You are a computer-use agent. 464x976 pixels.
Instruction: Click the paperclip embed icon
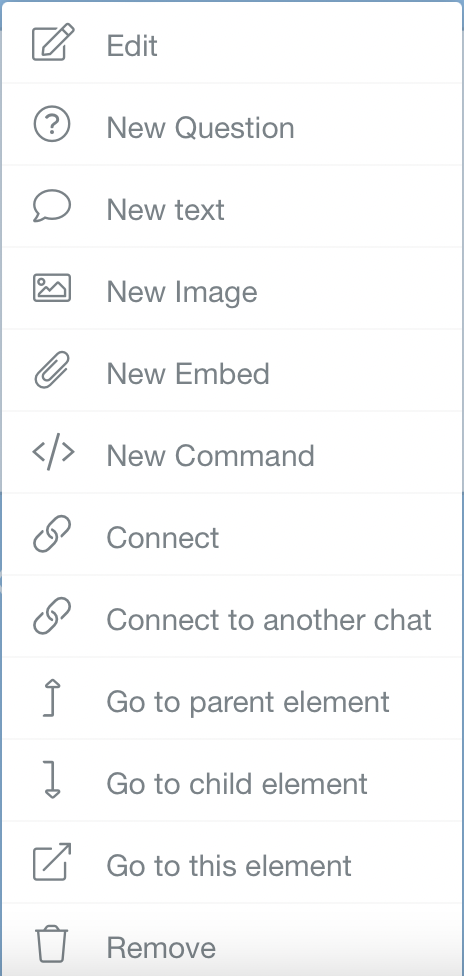52,370
